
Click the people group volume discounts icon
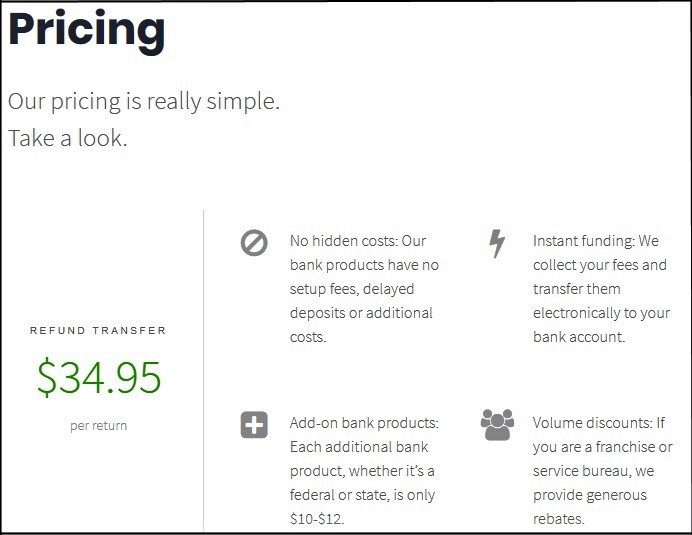pyautogui.click(x=496, y=425)
